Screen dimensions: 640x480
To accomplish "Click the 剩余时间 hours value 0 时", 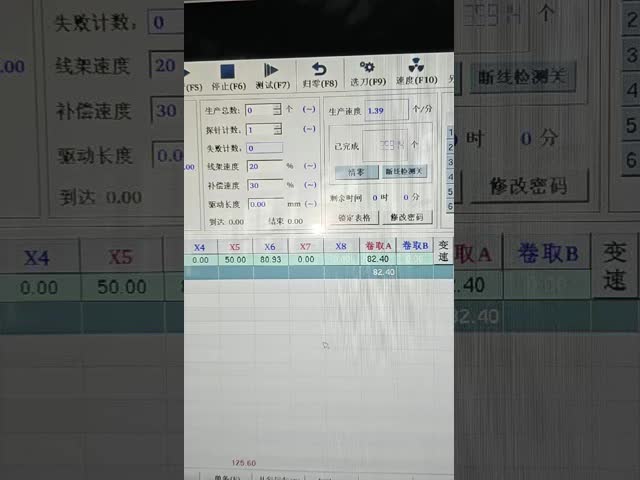I will 380,198.
